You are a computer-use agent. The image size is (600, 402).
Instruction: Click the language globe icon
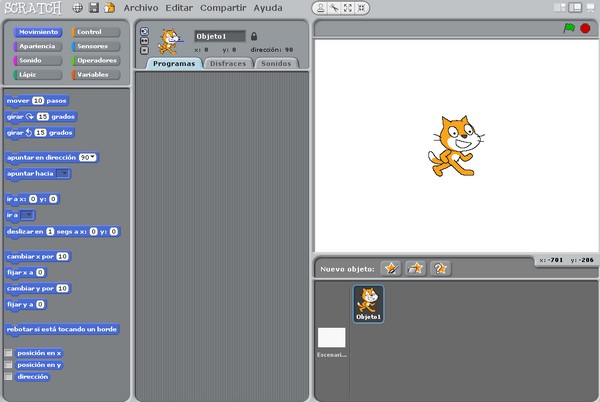pos(78,8)
